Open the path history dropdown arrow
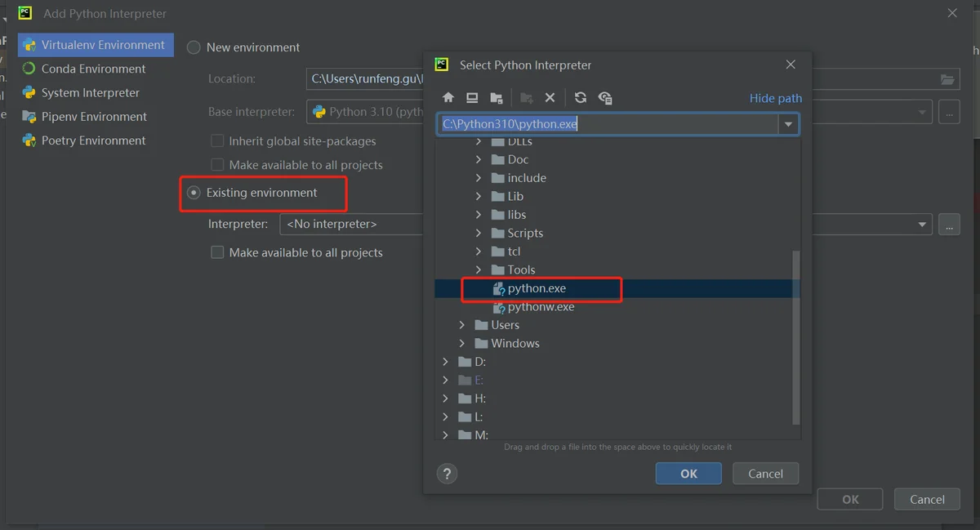This screenshot has height=530, width=980. pyautogui.click(x=789, y=125)
